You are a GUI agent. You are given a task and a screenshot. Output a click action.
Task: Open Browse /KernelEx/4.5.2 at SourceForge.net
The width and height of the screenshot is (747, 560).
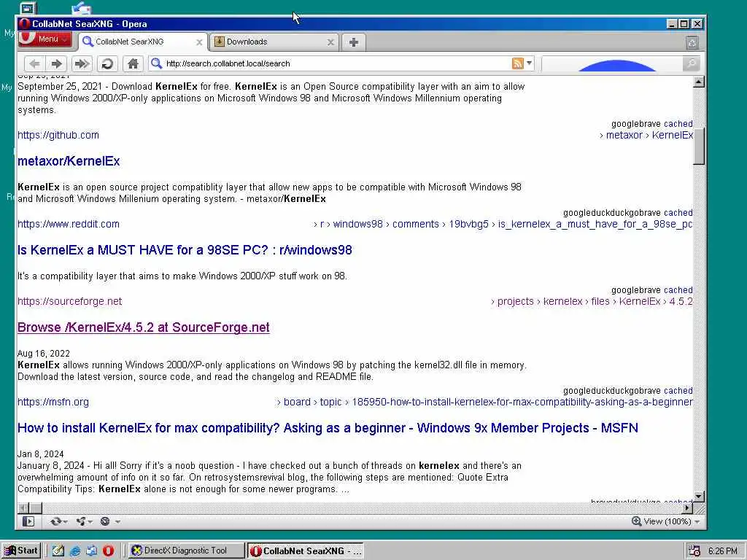pyautogui.click(x=144, y=327)
